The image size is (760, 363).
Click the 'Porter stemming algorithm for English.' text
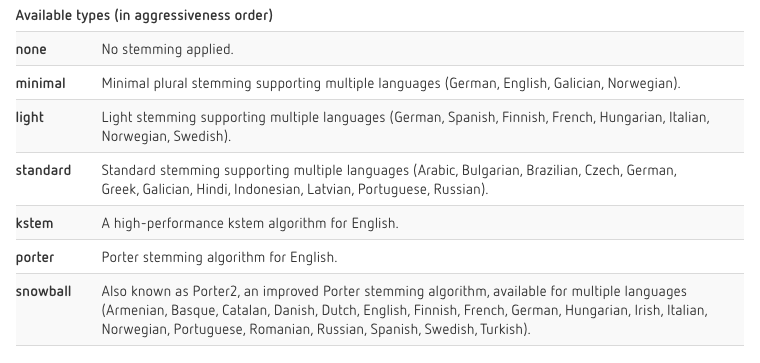click(220, 257)
